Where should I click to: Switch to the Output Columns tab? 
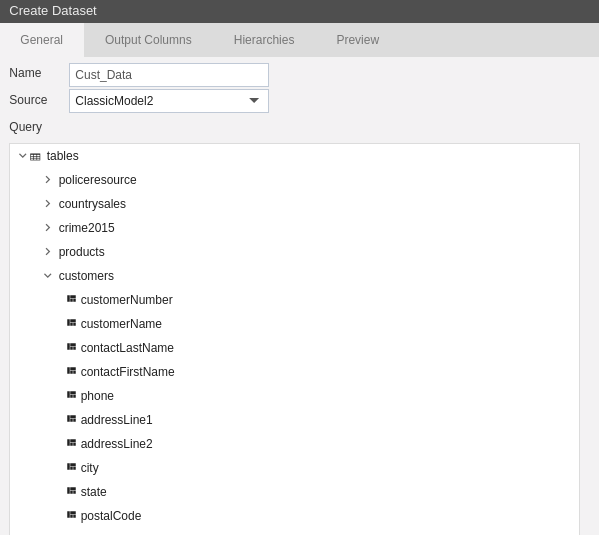[x=148, y=40]
